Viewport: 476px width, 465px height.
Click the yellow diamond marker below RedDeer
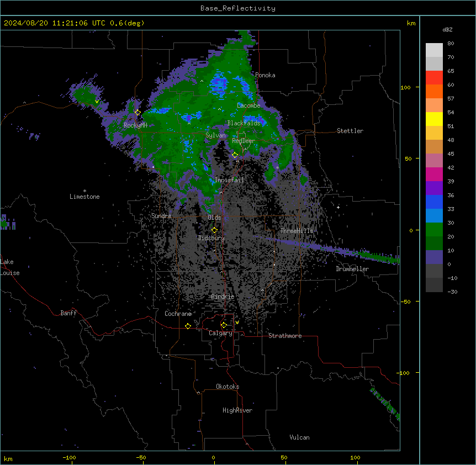point(235,155)
